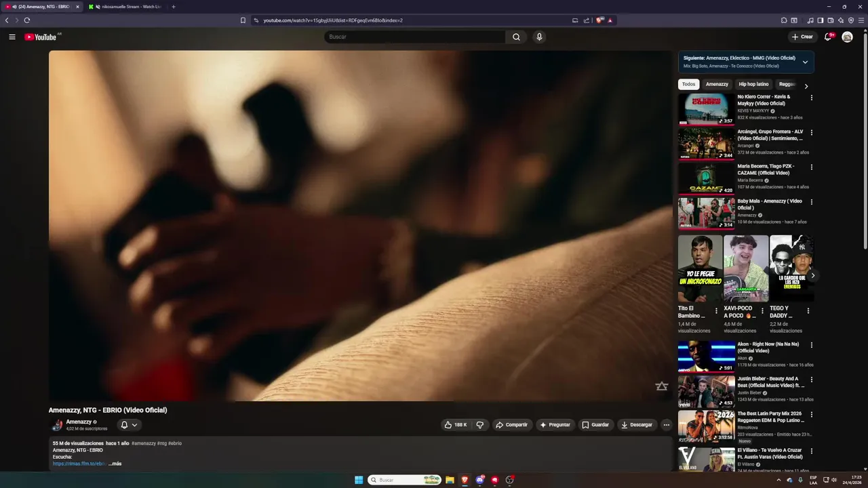
Task: Select the Hip hop latino chip
Action: click(753, 84)
